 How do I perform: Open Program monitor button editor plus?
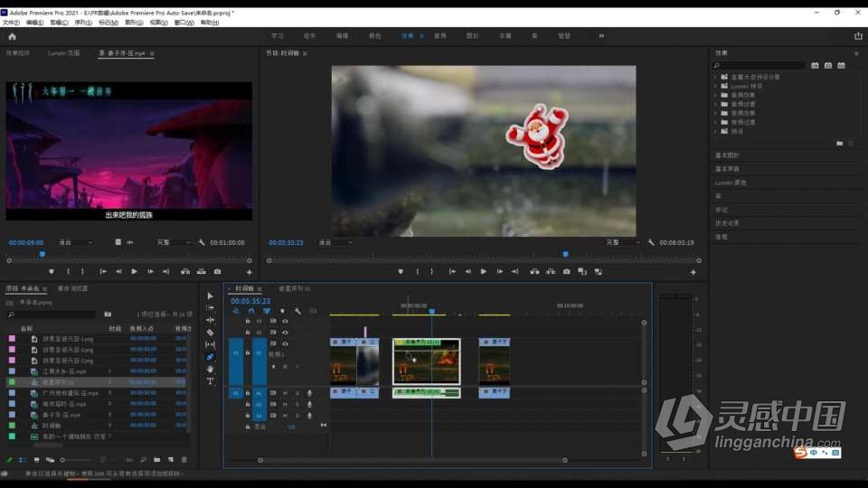693,272
